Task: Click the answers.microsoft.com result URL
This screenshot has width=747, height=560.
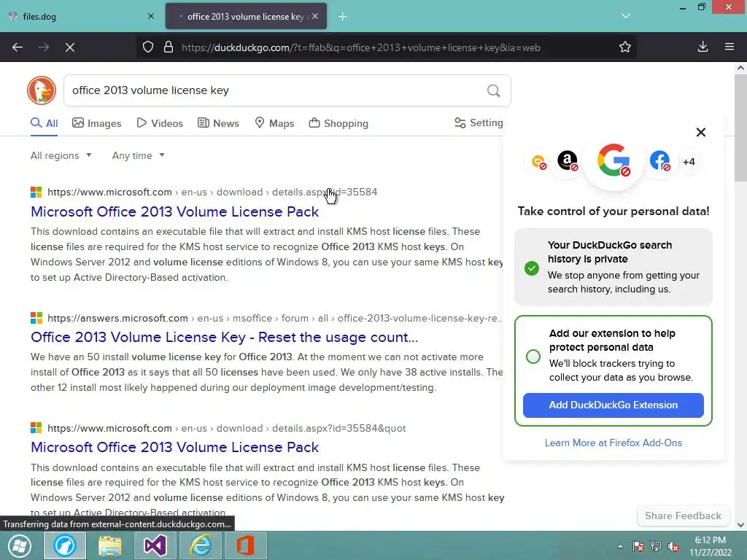Action: [x=274, y=318]
